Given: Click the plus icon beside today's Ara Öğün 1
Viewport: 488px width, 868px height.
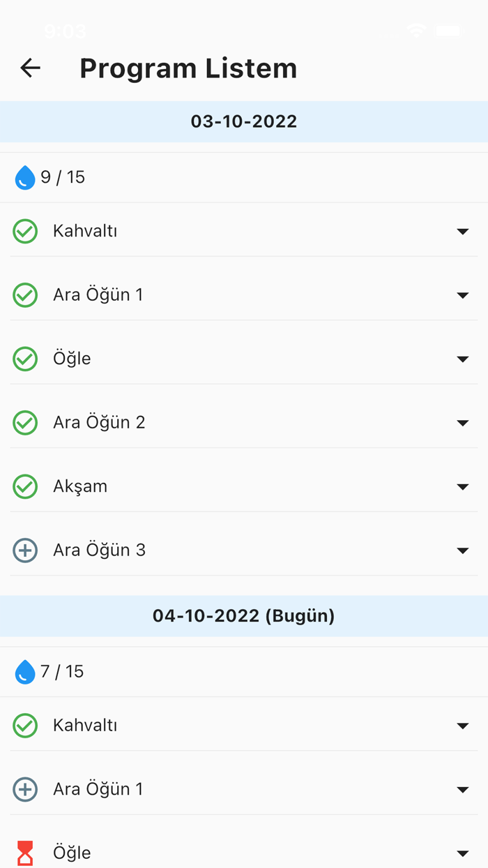Looking at the screenshot, I should 24,789.
